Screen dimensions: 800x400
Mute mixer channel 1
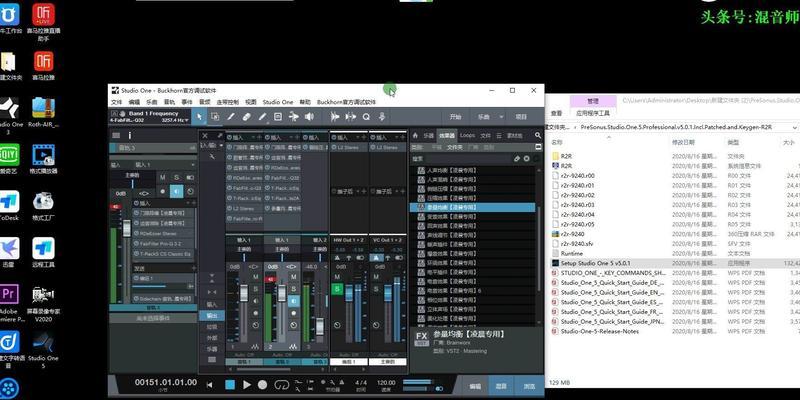pos(256,277)
